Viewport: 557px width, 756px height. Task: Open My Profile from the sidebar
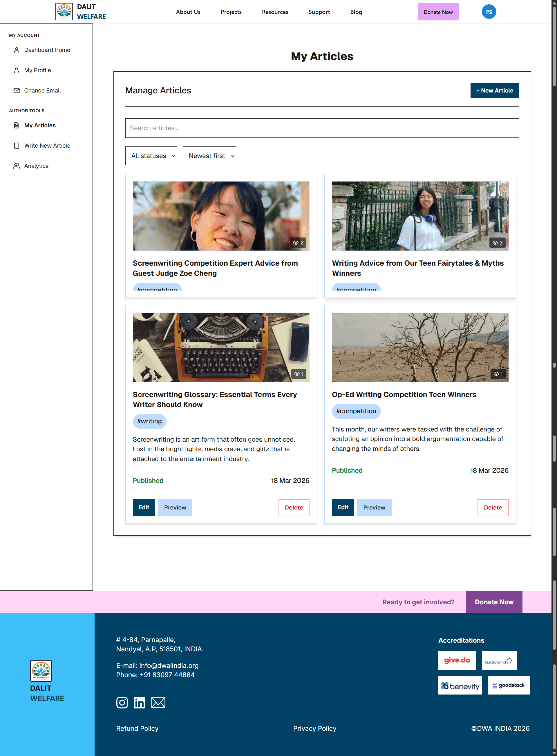tap(37, 70)
